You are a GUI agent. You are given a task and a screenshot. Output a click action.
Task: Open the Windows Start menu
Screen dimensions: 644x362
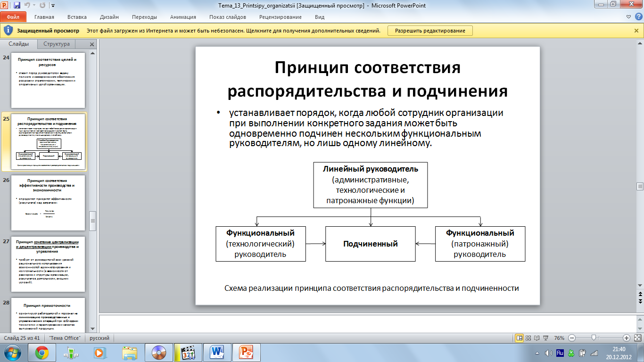11,352
